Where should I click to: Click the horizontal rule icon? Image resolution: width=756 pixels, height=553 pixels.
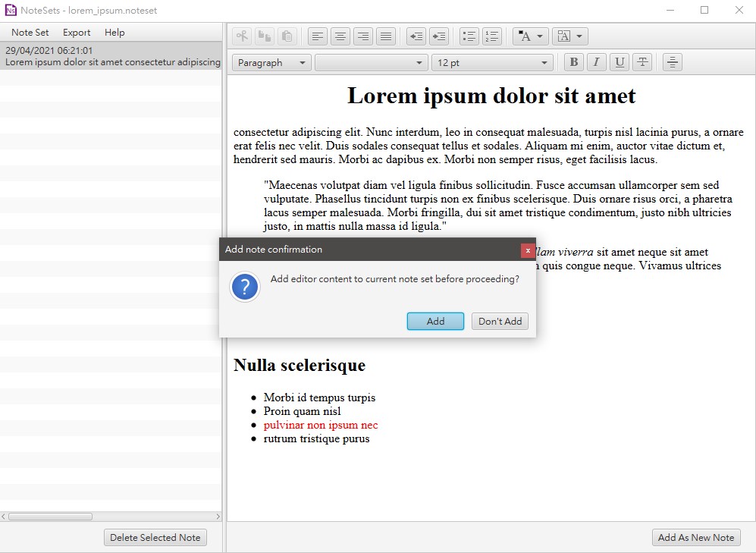click(672, 62)
